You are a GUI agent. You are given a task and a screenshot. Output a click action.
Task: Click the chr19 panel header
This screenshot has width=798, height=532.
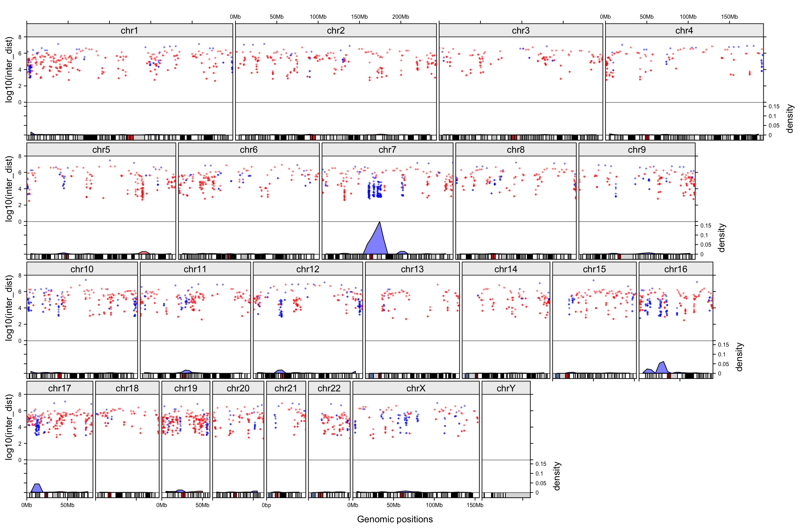click(186, 388)
